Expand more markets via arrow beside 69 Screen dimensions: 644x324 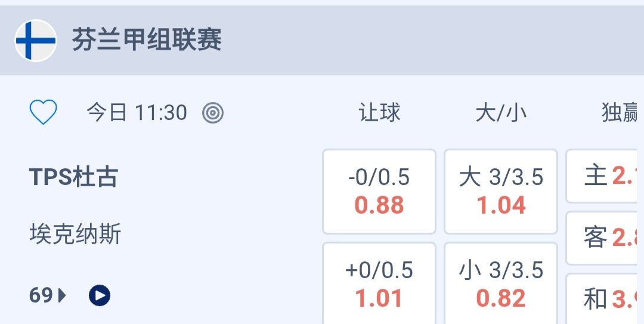click(62, 295)
